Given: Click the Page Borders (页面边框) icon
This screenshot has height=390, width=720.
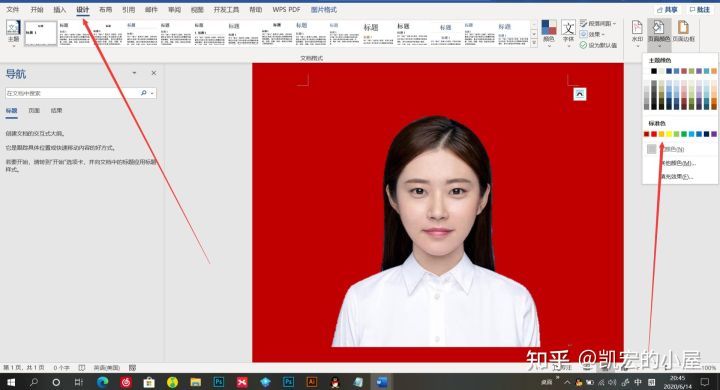Looking at the screenshot, I should 683,31.
